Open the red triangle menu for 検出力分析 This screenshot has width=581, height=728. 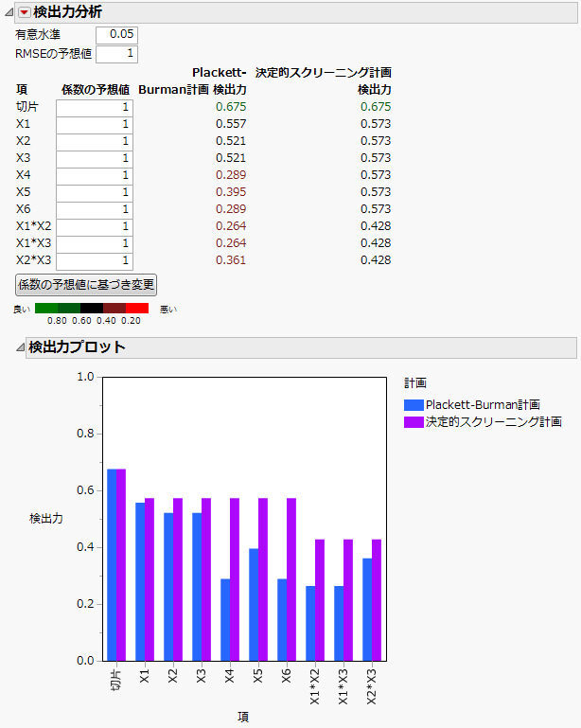[25, 12]
